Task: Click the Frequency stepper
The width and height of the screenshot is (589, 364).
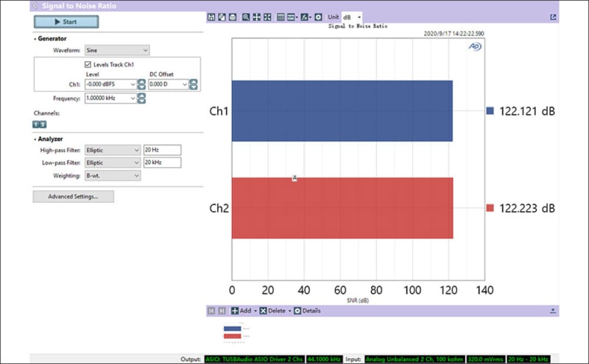Action: [141, 99]
